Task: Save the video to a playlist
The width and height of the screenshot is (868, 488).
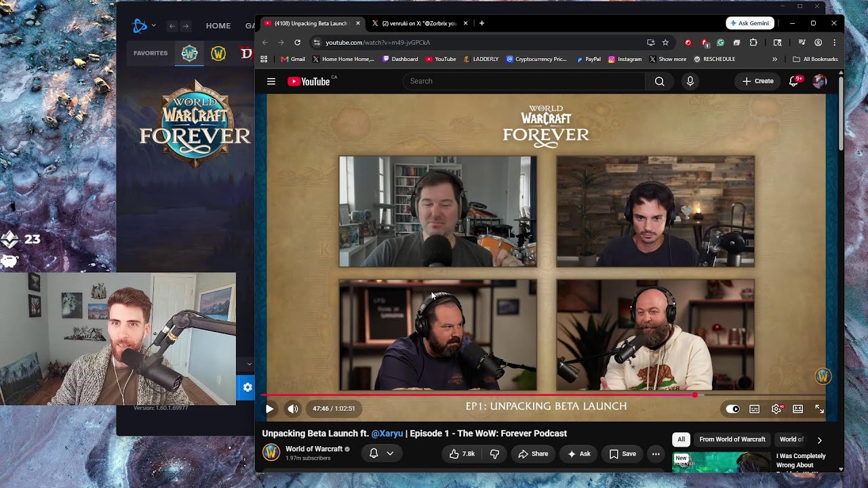Action: pos(623,453)
